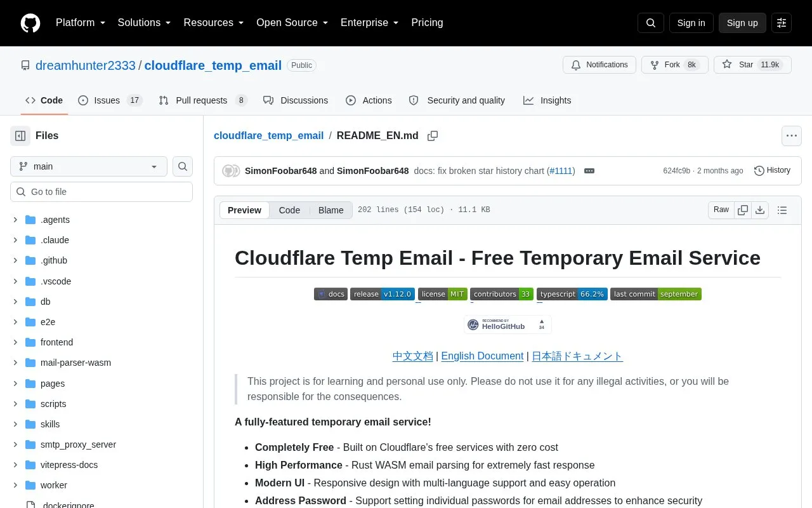
Task: Click the last commit september badge
Action: click(656, 294)
